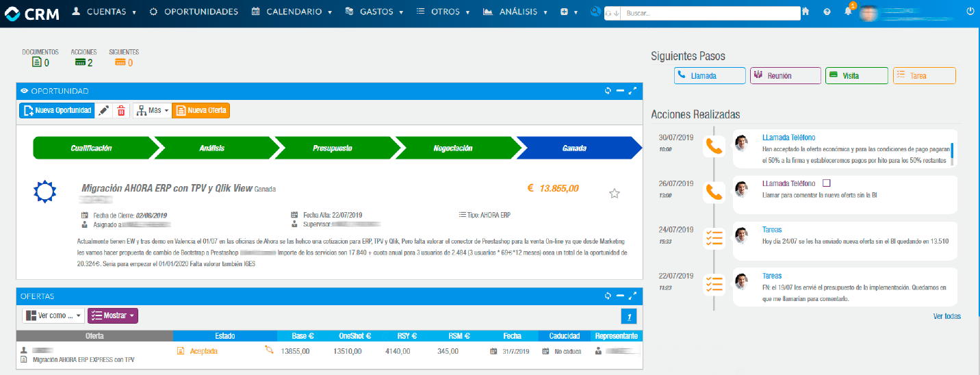The width and height of the screenshot is (980, 375).
Task: Collapse the Ofertas panel
Action: tap(620, 296)
